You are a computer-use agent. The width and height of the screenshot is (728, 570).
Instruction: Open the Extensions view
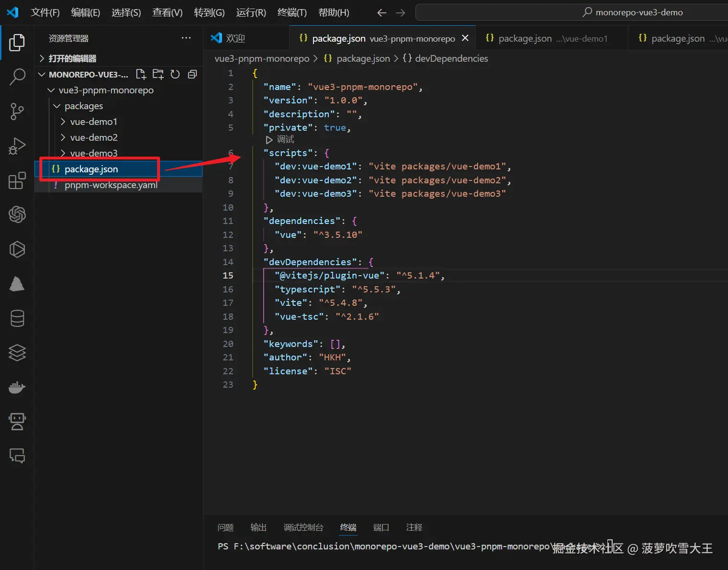(x=17, y=180)
